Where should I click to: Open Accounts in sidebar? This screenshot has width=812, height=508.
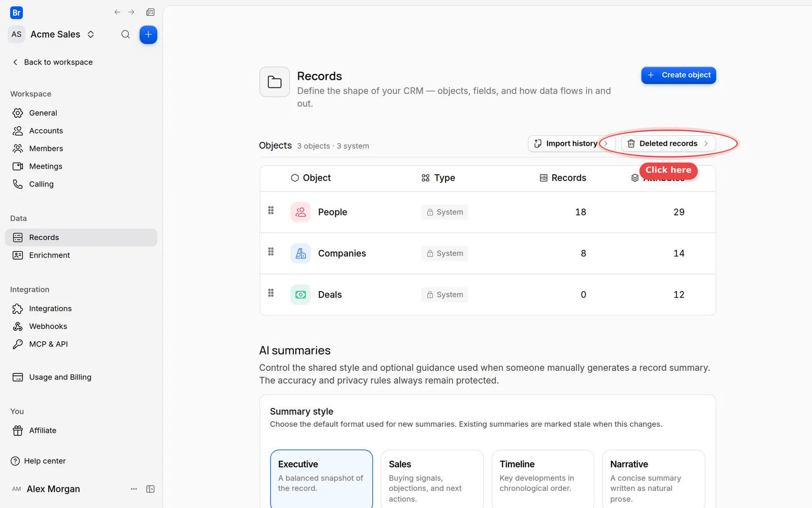tap(81, 131)
